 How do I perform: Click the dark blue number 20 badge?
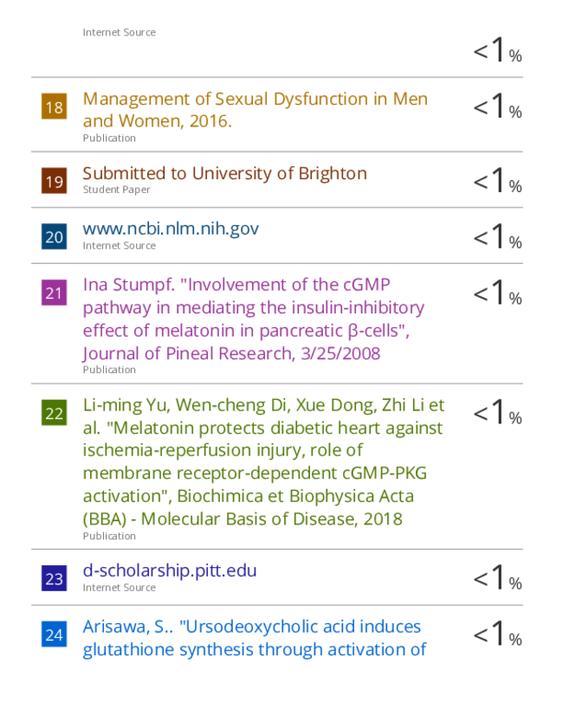pyautogui.click(x=54, y=236)
